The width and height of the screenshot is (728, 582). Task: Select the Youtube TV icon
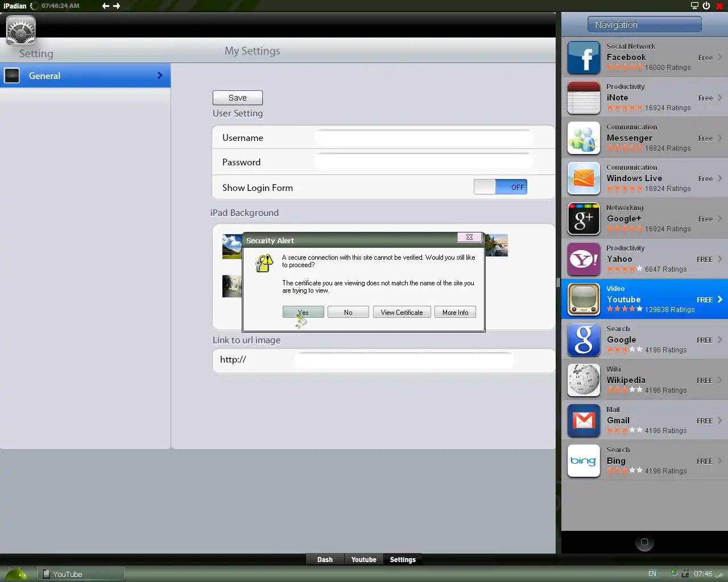pyautogui.click(x=584, y=300)
